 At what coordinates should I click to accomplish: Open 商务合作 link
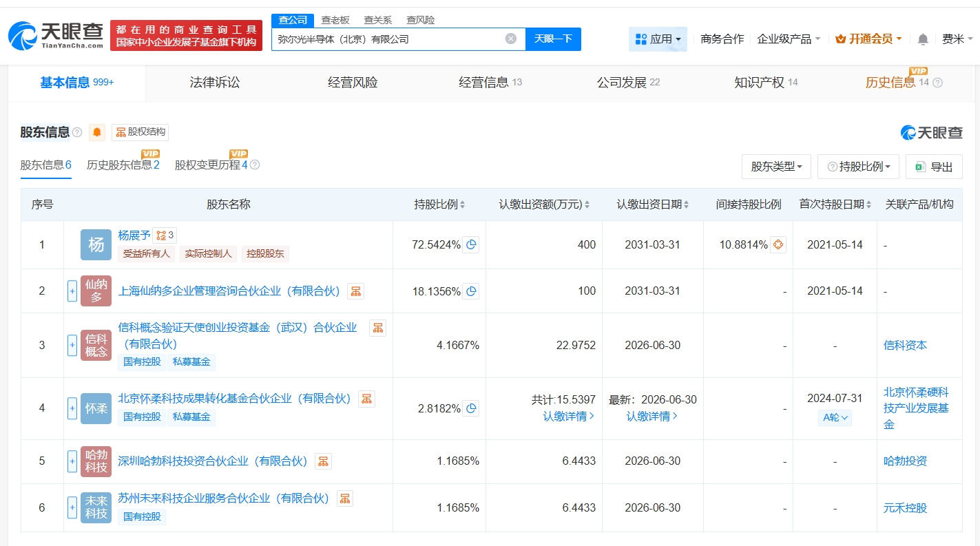click(722, 39)
